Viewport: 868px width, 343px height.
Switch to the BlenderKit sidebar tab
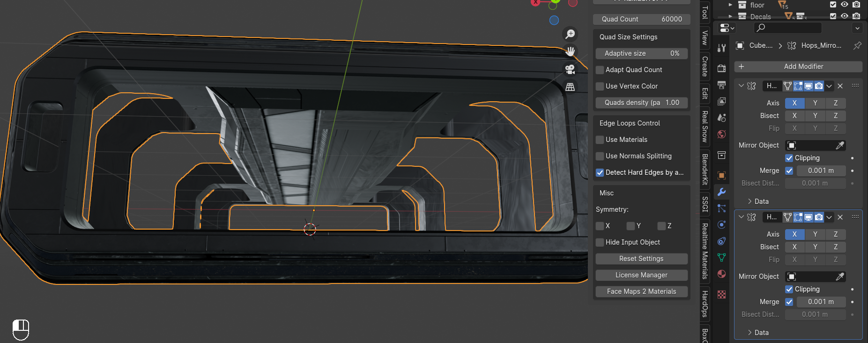point(705,169)
